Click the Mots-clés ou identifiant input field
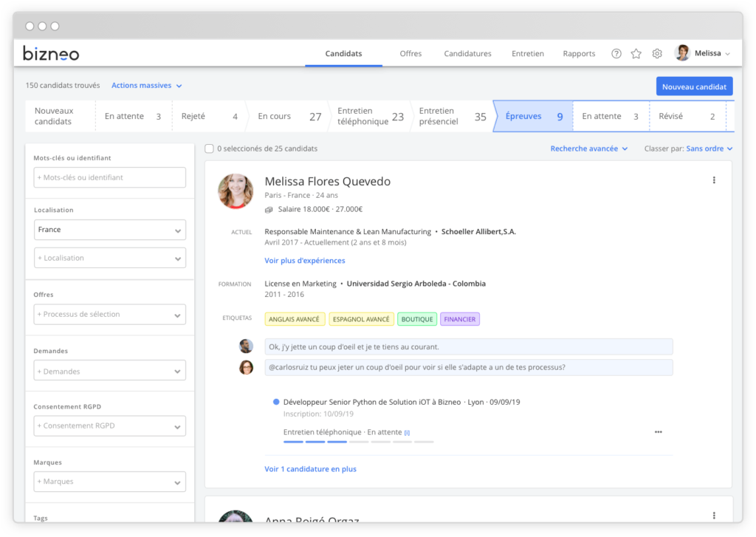The height and width of the screenshot is (537, 756). click(x=109, y=177)
